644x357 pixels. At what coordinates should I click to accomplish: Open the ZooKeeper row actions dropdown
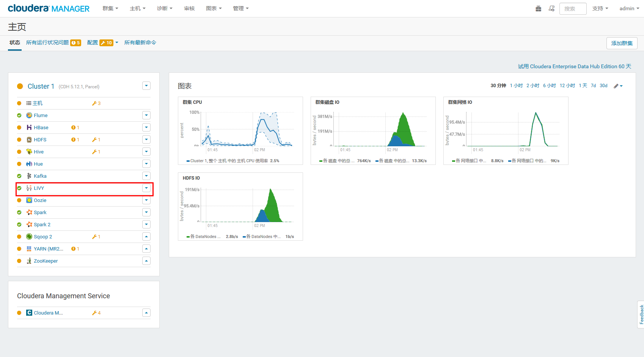point(146,261)
